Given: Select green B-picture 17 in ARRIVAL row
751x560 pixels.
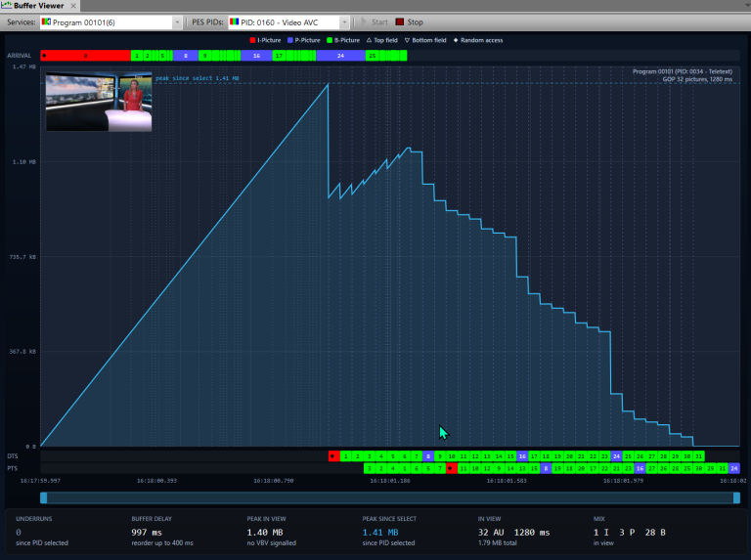Looking at the screenshot, I should point(279,56).
